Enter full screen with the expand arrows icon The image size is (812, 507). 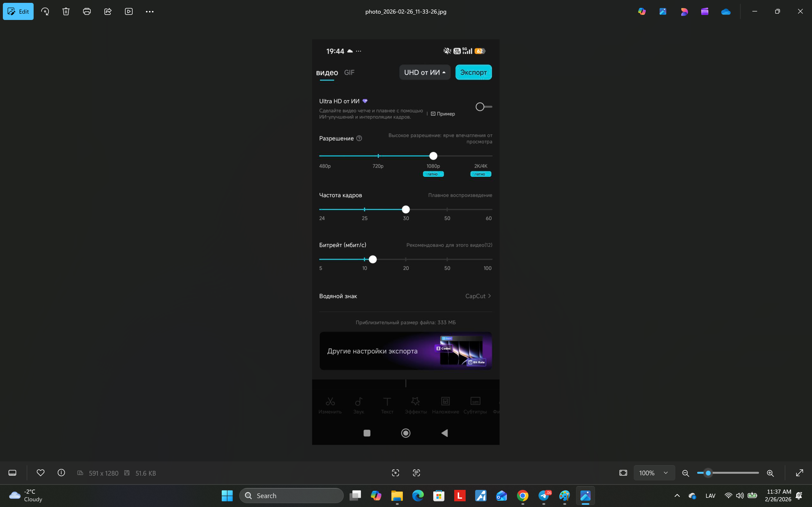[x=800, y=473]
